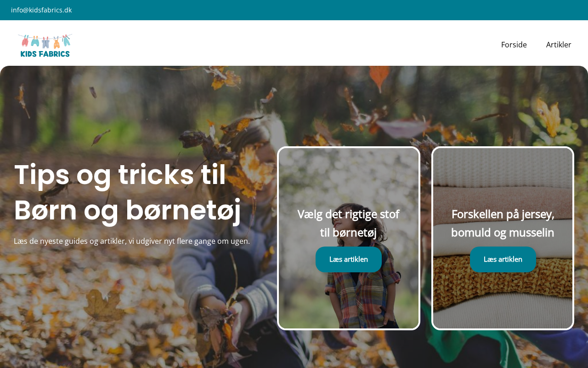Open the Forside menu item
588x368 pixels.
(514, 45)
